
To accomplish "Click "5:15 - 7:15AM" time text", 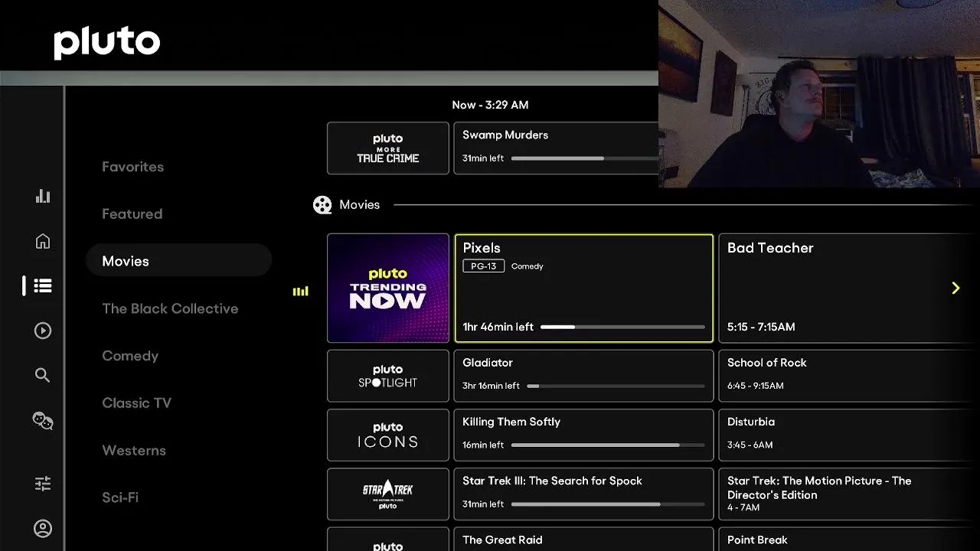I will click(761, 327).
